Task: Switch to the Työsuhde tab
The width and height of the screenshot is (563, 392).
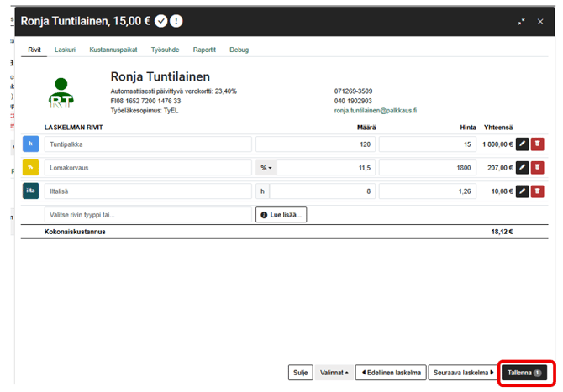Action: (165, 50)
